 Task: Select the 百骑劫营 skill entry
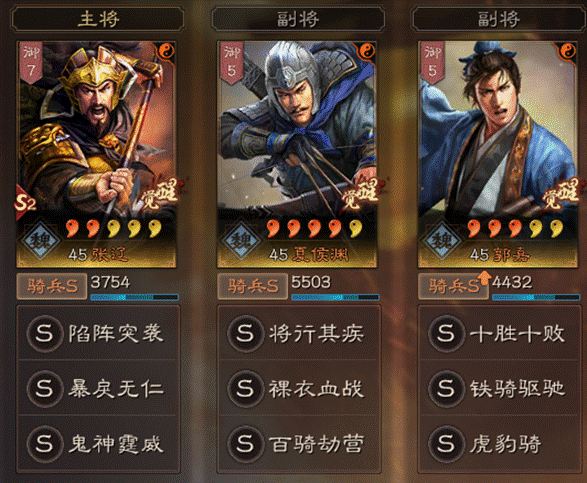299,443
